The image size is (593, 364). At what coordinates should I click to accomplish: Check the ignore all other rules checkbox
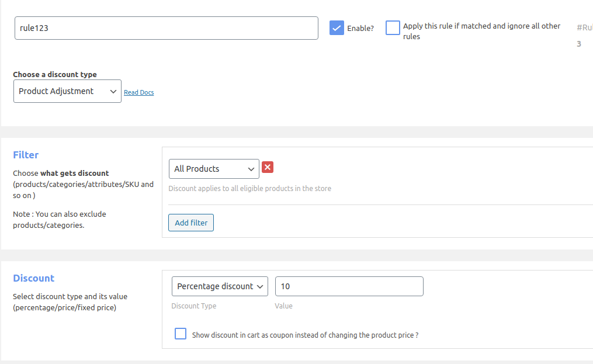click(393, 28)
